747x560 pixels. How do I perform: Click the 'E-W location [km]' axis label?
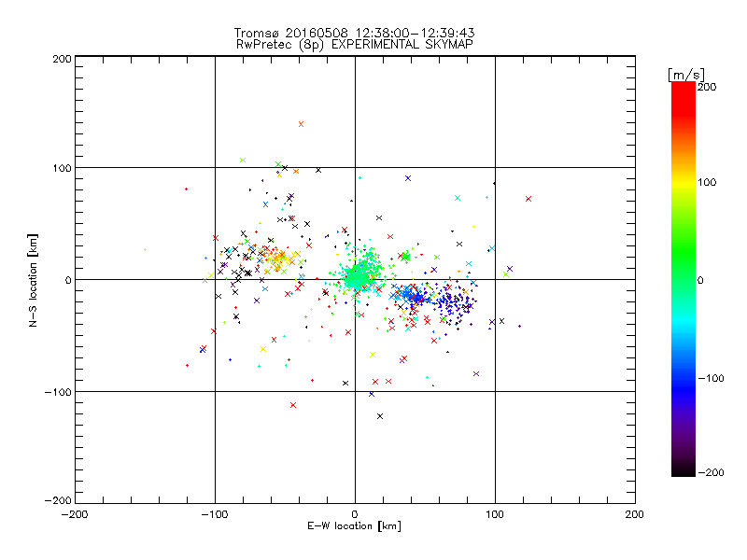354,526
